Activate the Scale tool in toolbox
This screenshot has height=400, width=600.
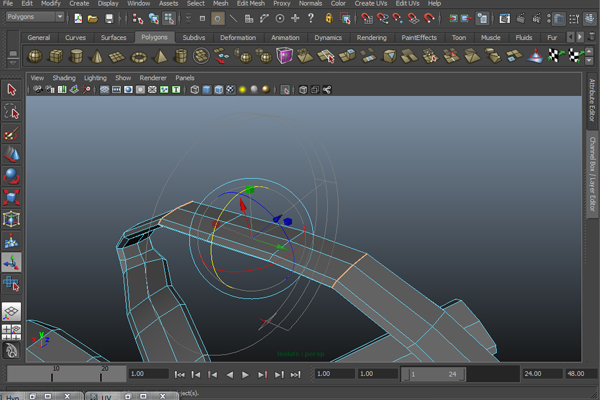11,198
